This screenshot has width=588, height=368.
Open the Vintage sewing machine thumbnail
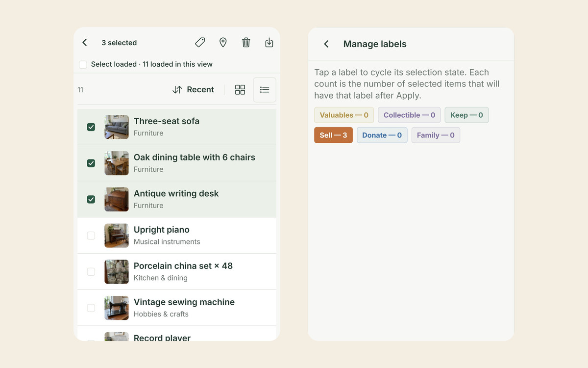(117, 308)
